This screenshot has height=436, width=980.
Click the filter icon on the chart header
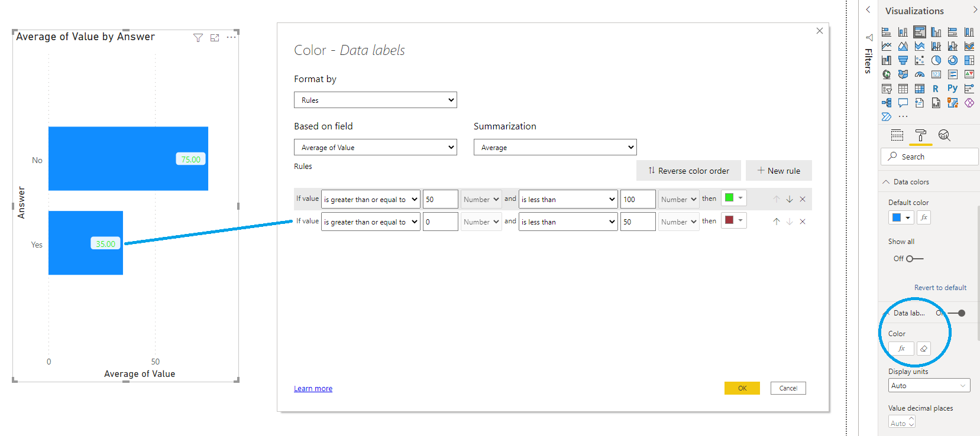coord(198,38)
